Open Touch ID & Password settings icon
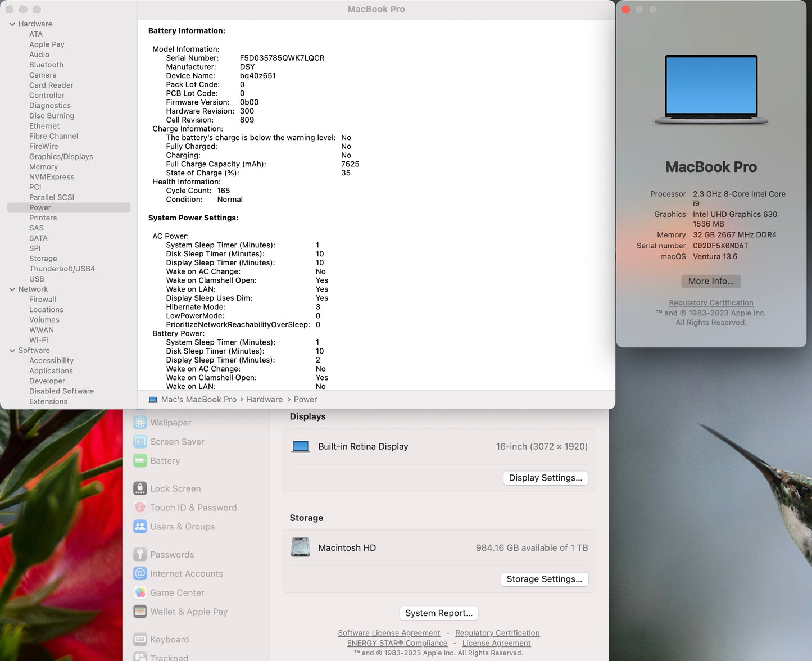The image size is (812, 661). 140,507
